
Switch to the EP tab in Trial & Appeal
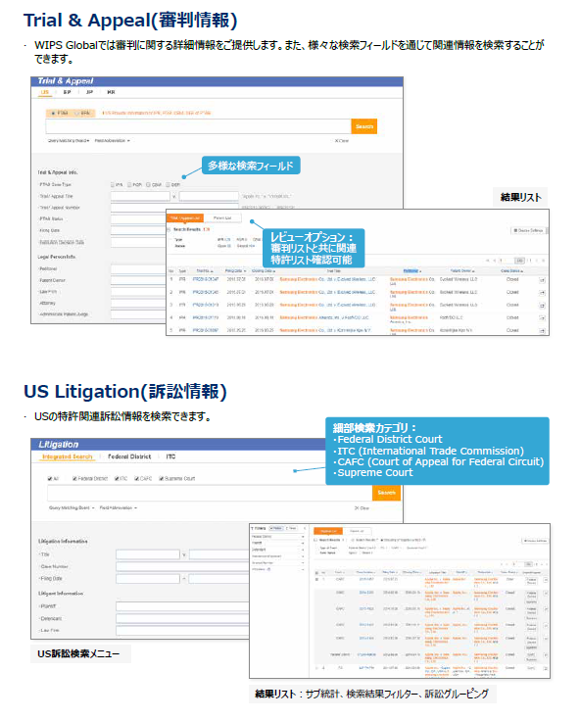[67, 92]
